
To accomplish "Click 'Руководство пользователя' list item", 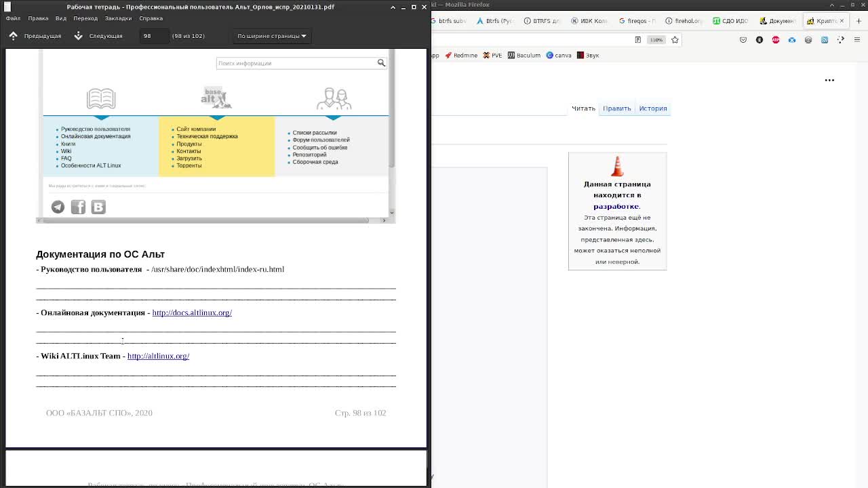I will tap(96, 129).
